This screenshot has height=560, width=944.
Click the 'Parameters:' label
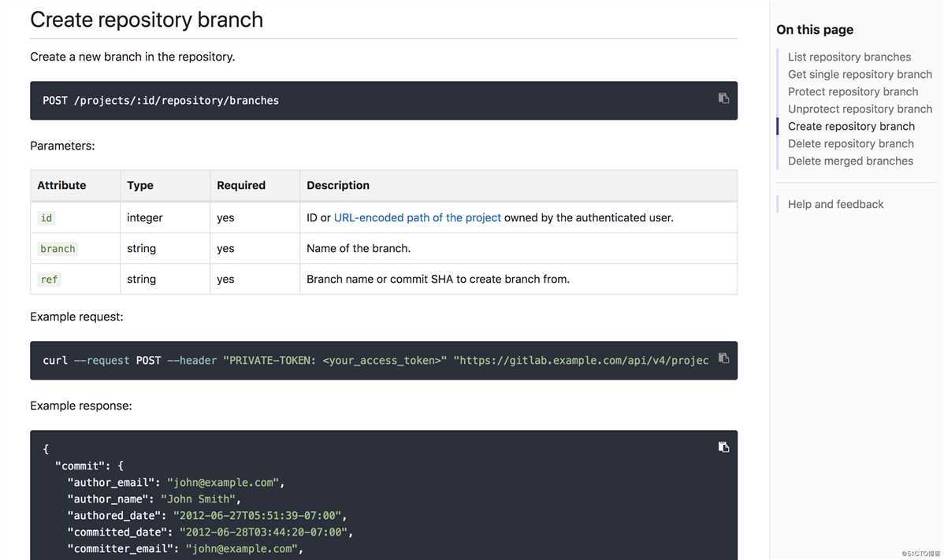62,146
